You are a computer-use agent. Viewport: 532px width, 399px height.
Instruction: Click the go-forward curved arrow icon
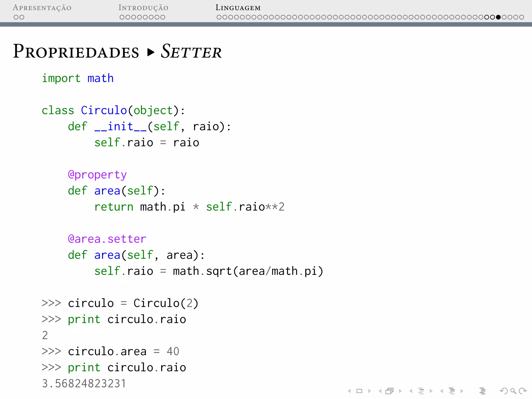pyautogui.click(x=523, y=391)
